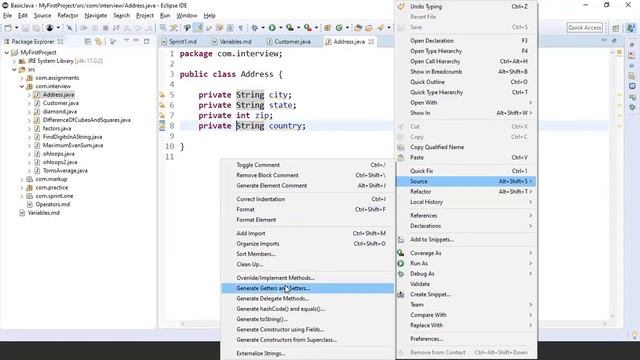The width and height of the screenshot is (640, 360).
Task: Collapse the src folder node
Action: [x=14, y=69]
